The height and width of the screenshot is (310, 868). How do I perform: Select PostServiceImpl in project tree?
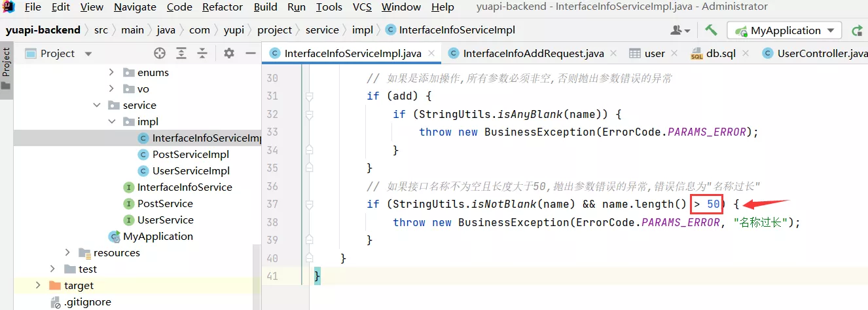click(183, 154)
